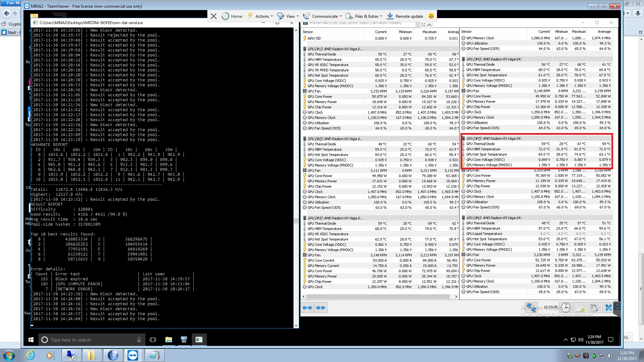This screenshot has width=644, height=362.
Task: Open HWiNFO sensor settings gear icon
Action: click(x=594, y=307)
